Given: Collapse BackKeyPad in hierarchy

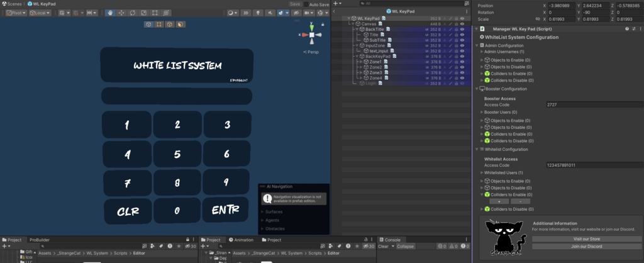Looking at the screenshot, I should [357, 56].
